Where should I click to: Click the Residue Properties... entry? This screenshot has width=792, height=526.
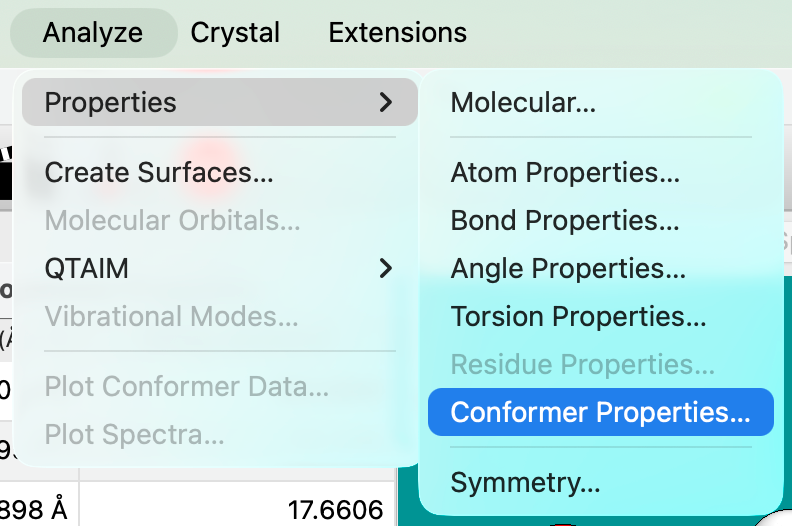pyautogui.click(x=583, y=364)
